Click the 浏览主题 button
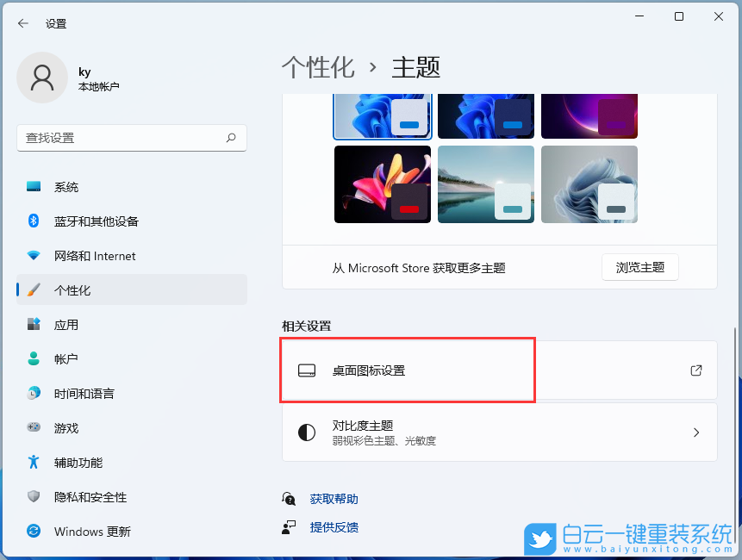 tap(639, 267)
